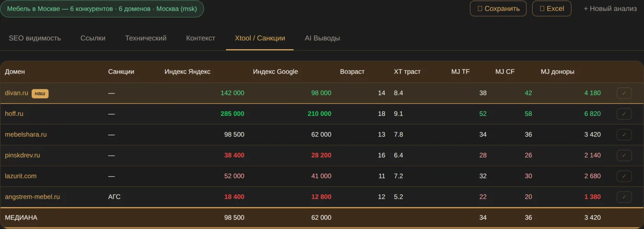Screen dimensions: 644x229
Task: Click the 1 380 MJ donors value
Action: (x=592, y=196)
